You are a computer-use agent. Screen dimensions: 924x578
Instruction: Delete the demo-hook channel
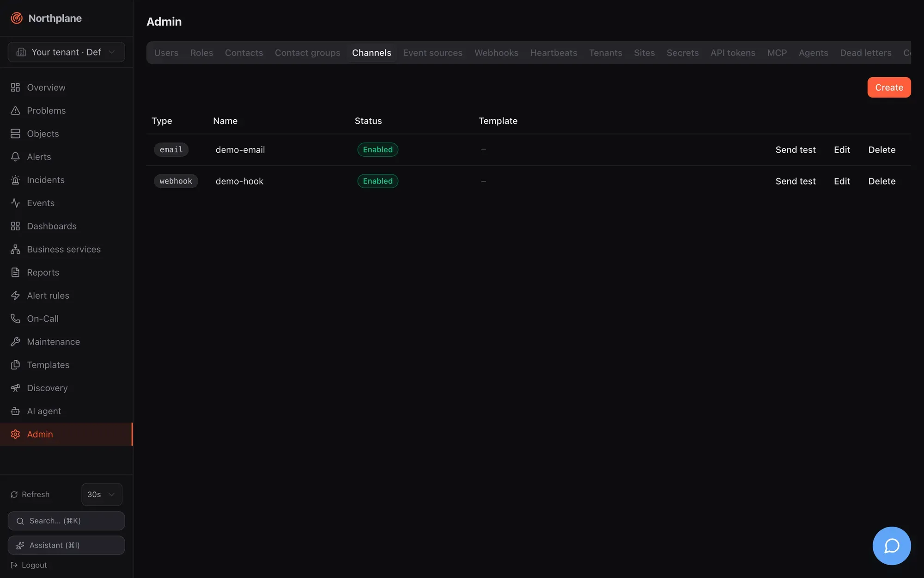coord(881,181)
